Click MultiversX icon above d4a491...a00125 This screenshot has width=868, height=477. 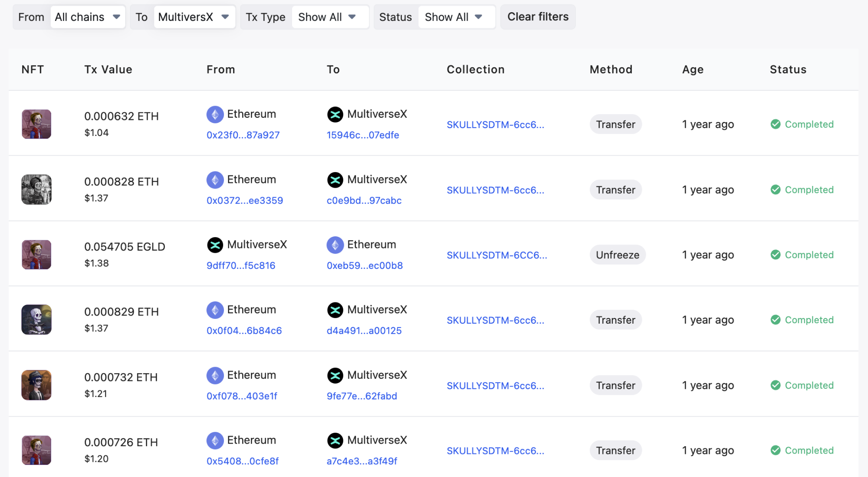click(335, 310)
